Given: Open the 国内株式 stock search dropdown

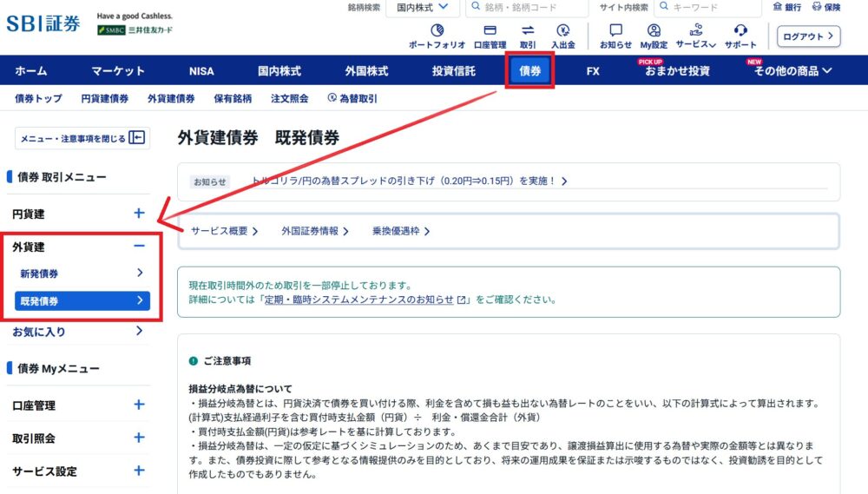Looking at the screenshot, I should click(422, 7).
